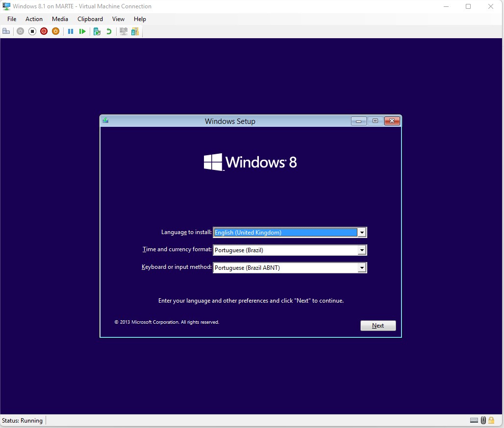Viewport: 504px width, 428px height.
Task: Click the Windows Setup title bar icon
Action: [x=106, y=121]
